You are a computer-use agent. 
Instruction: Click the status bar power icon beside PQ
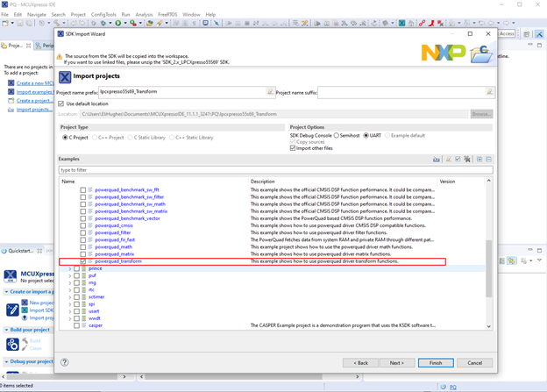(x=443, y=387)
